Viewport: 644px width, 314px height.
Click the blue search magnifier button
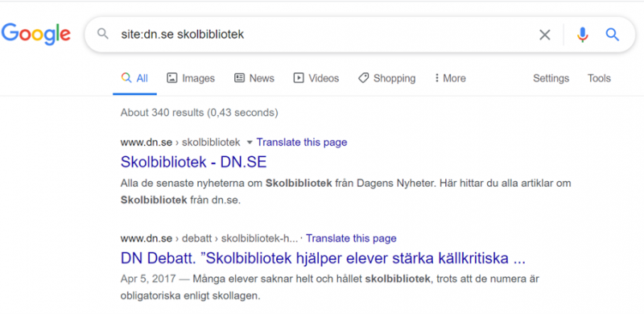click(x=612, y=35)
